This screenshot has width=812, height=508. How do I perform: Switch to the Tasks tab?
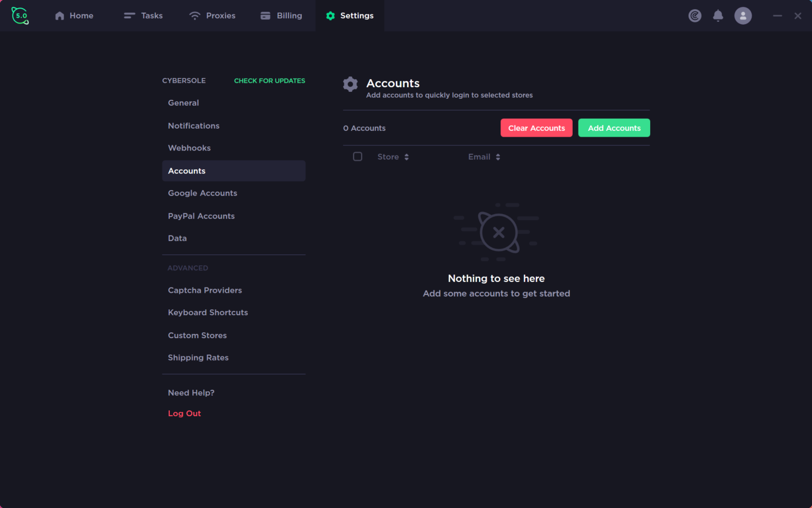pos(143,15)
